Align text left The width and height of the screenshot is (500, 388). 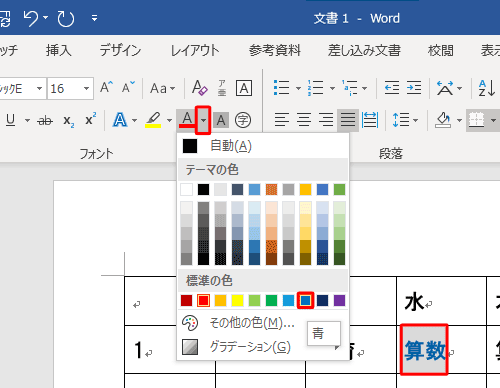pyautogui.click(x=282, y=120)
